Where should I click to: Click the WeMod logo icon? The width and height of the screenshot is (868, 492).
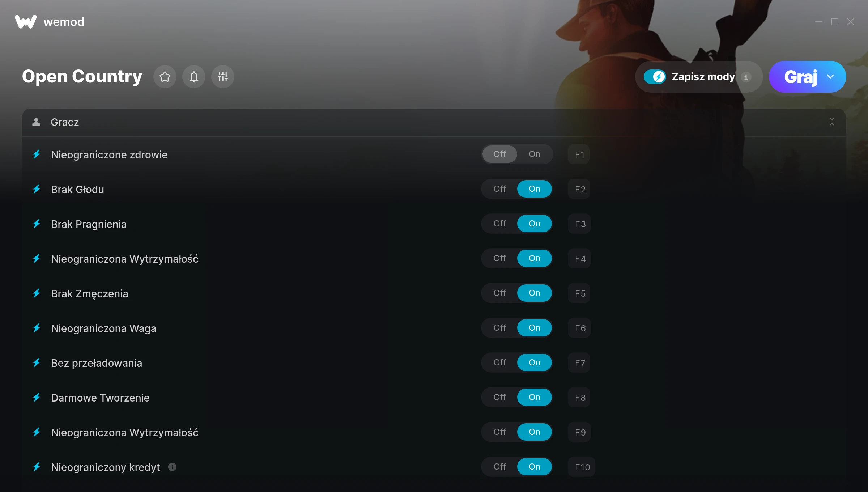(x=26, y=22)
